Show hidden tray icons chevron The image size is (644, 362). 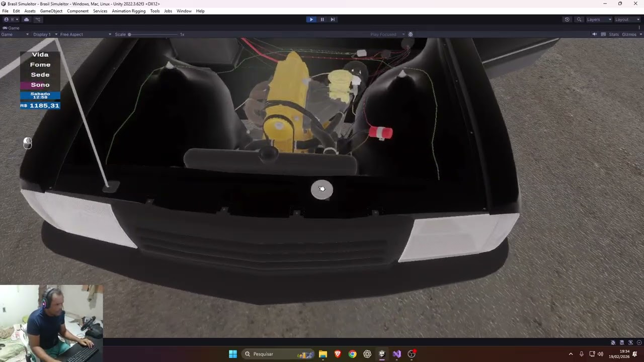point(571,354)
